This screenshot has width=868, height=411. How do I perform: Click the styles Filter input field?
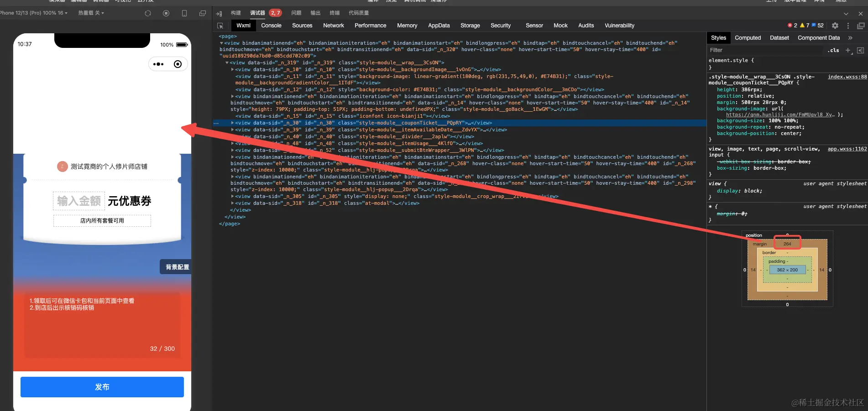click(x=765, y=50)
